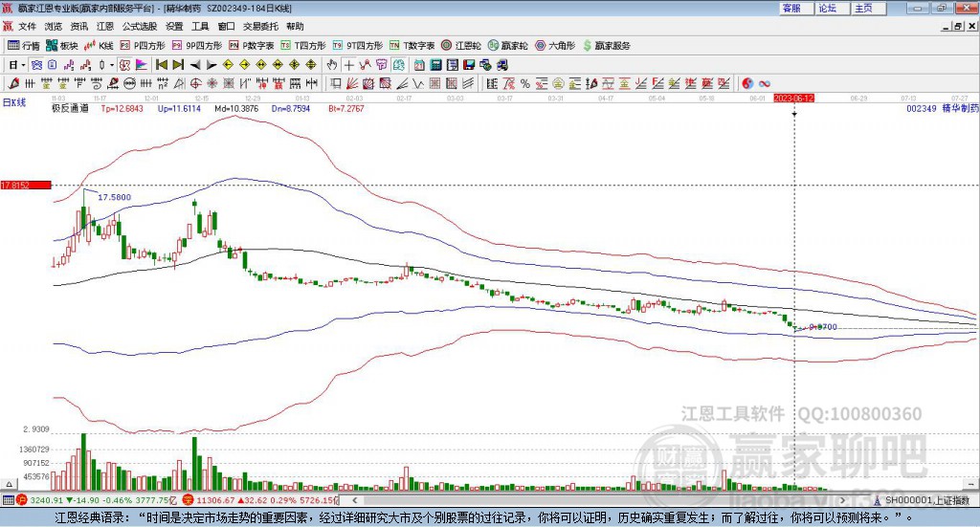The width and height of the screenshot is (980, 527).
Task: Jump to the first bar icon
Action: click(x=162, y=65)
